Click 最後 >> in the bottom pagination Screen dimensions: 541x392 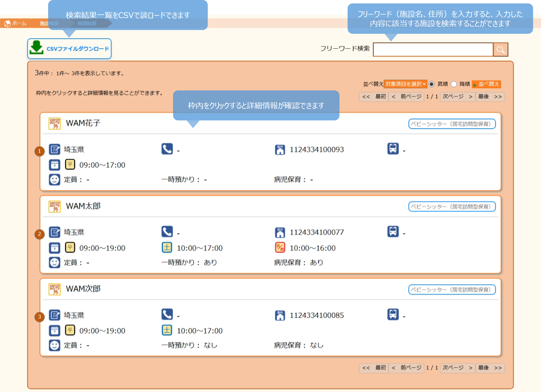(x=490, y=368)
